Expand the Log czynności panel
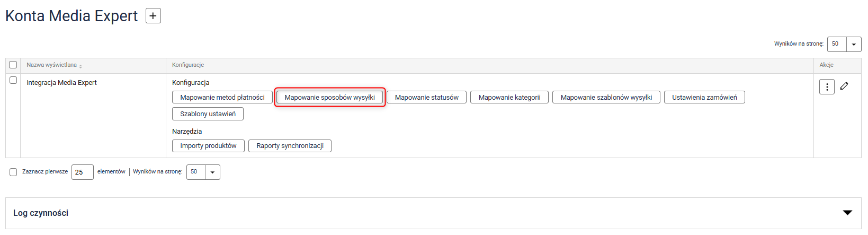 coord(847,213)
